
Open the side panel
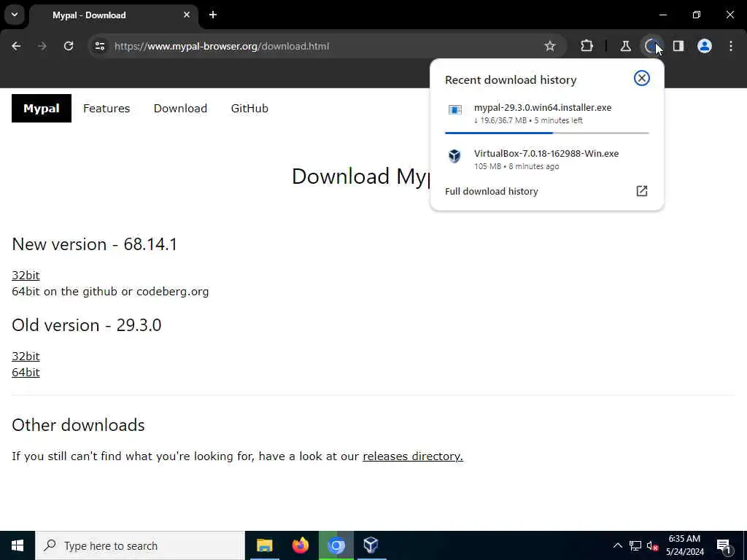point(678,46)
